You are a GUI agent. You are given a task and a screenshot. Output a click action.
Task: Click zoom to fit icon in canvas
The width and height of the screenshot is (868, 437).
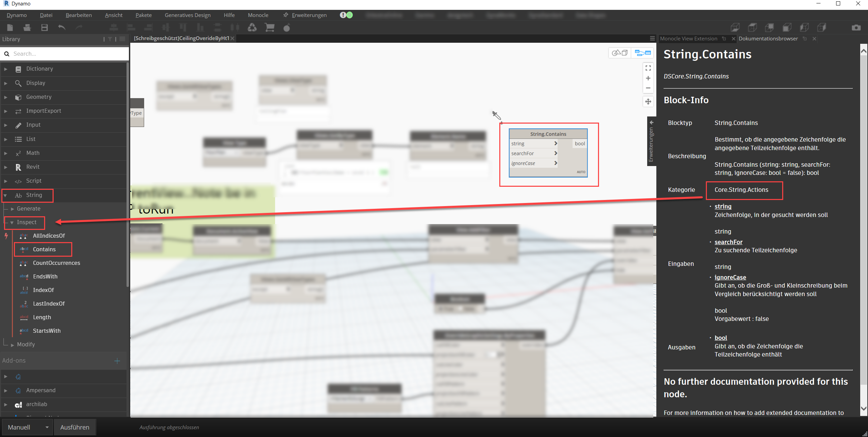(648, 68)
